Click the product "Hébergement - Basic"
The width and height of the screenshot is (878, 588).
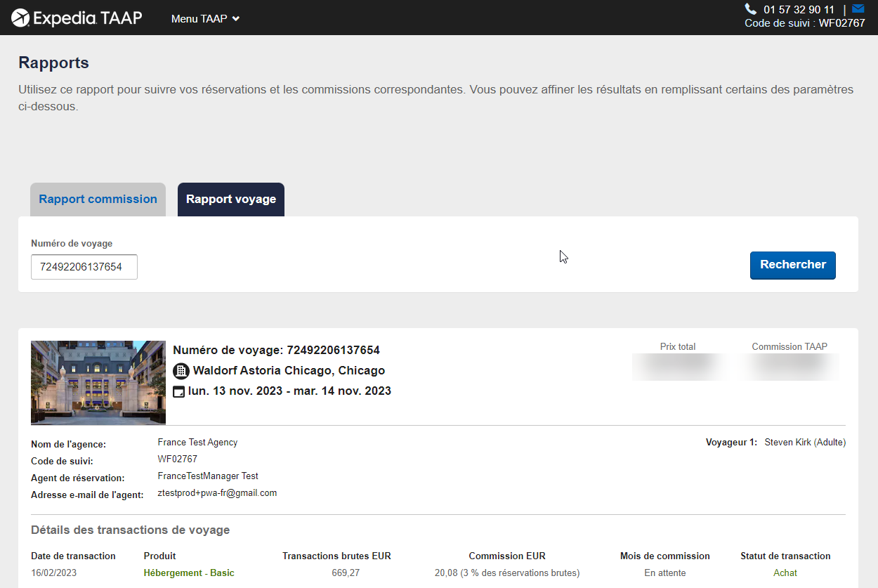coord(189,573)
